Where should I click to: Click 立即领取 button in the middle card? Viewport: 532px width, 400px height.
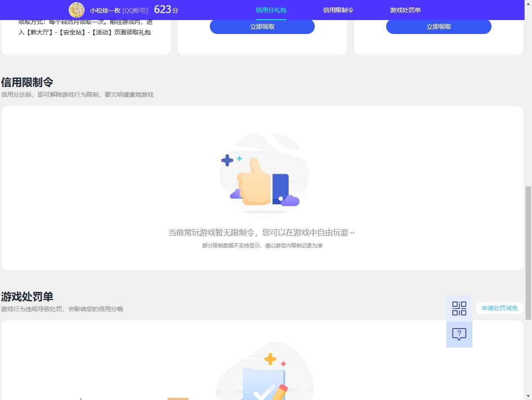pyautogui.click(x=262, y=27)
